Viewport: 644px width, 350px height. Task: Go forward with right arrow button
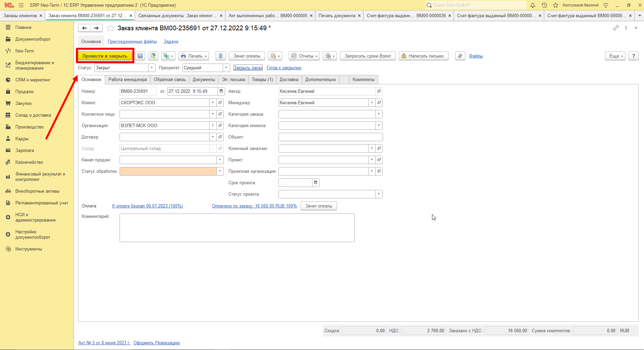click(96, 28)
